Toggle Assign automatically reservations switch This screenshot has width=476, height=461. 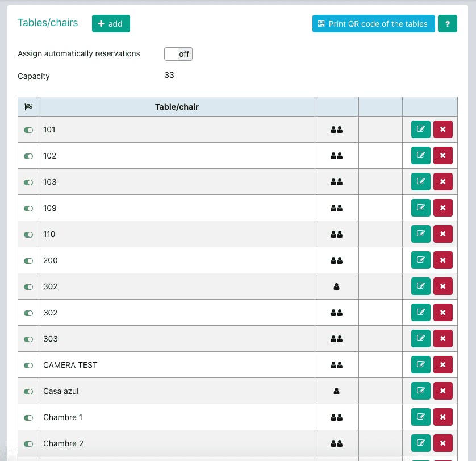pyautogui.click(x=178, y=54)
